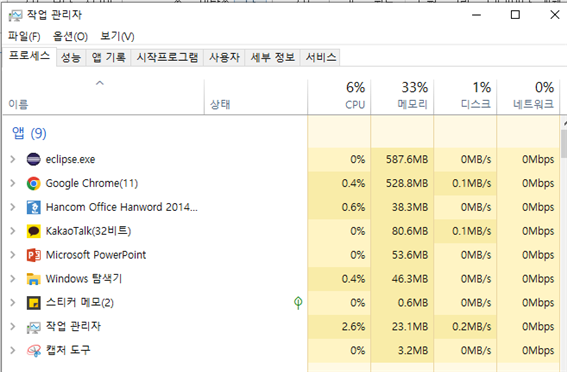Click the 작업 관리자 process row icon
Screen dimensions: 567x376
point(34,327)
